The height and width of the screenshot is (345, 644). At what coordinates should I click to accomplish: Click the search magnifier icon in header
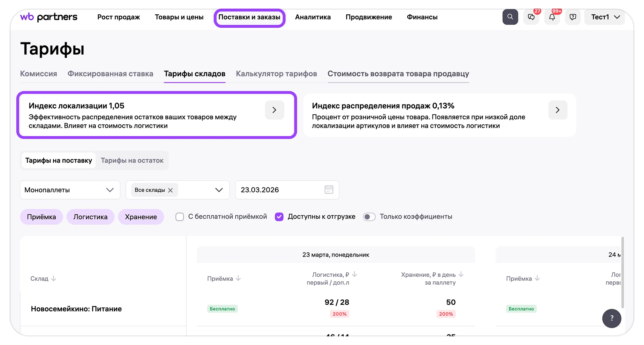tap(510, 17)
